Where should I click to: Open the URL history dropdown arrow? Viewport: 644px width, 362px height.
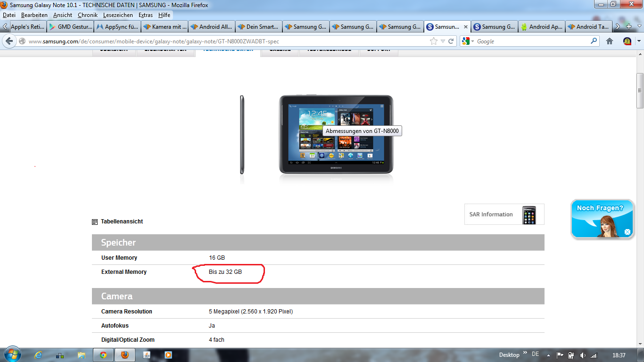pos(443,41)
